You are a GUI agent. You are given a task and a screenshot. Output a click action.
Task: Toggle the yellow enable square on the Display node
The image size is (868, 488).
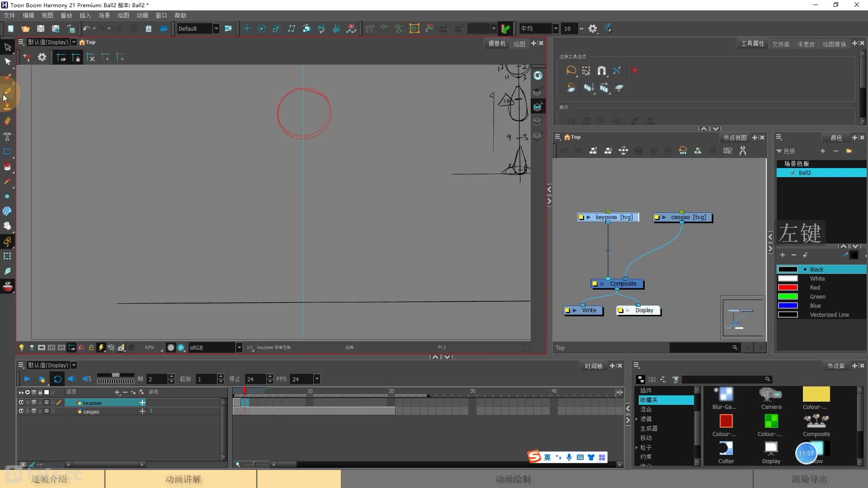(621, 310)
